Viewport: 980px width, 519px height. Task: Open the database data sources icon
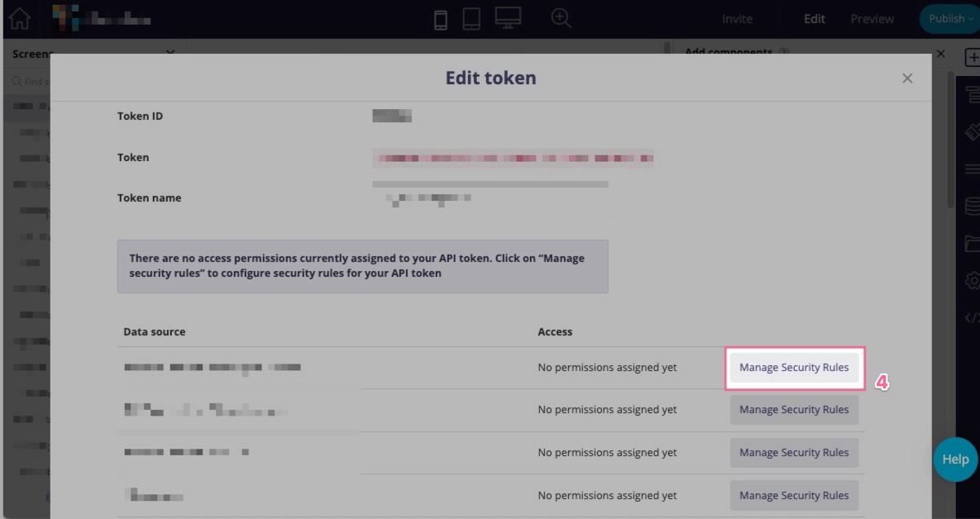[x=973, y=206]
